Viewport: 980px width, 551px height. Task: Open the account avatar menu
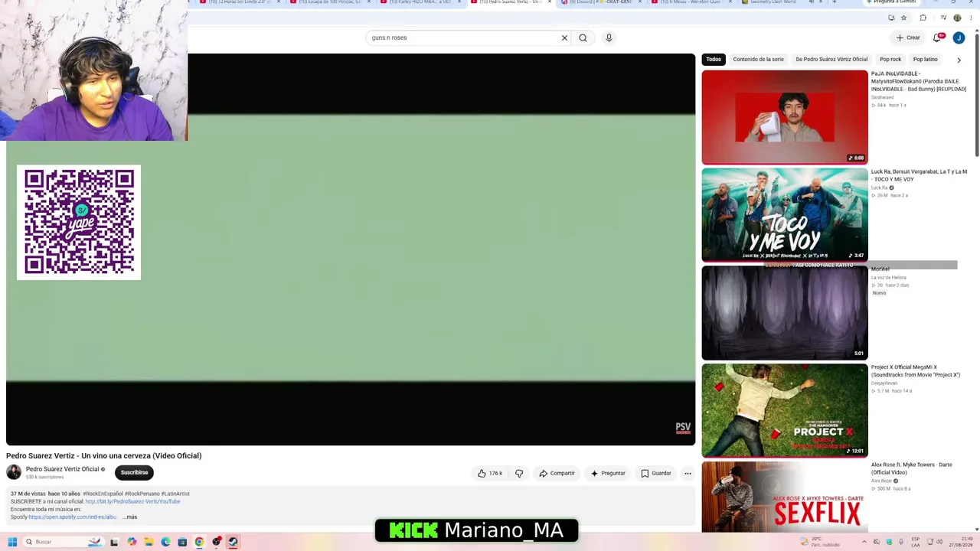click(x=959, y=37)
